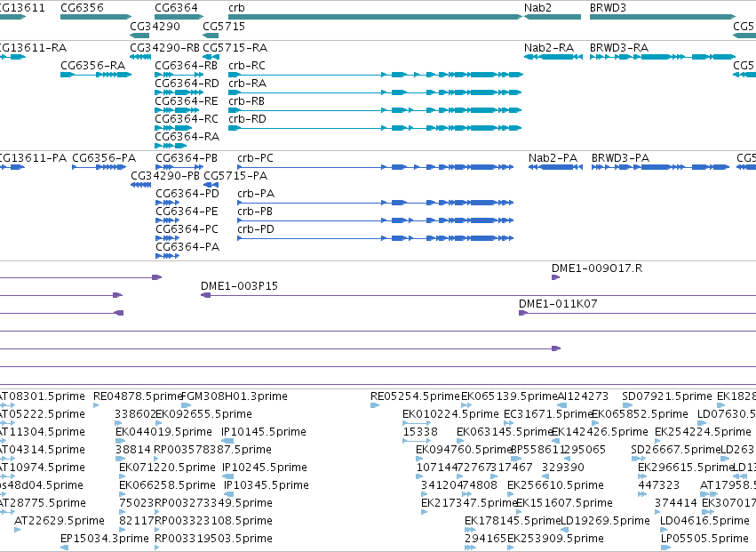Open EST RE05254.5prime
Image resolution: width=756 pixels, height=552 pixels.
pyautogui.click(x=415, y=396)
